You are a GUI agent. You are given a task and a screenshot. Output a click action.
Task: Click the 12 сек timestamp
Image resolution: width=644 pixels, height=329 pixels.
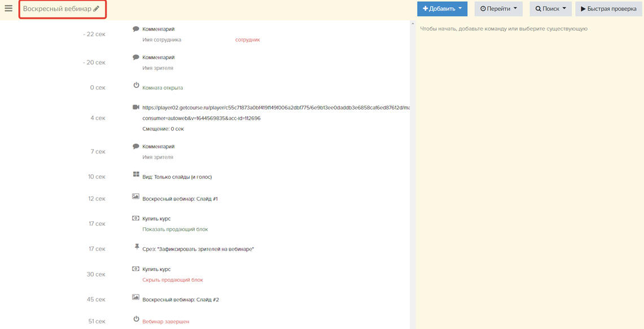coord(97,199)
